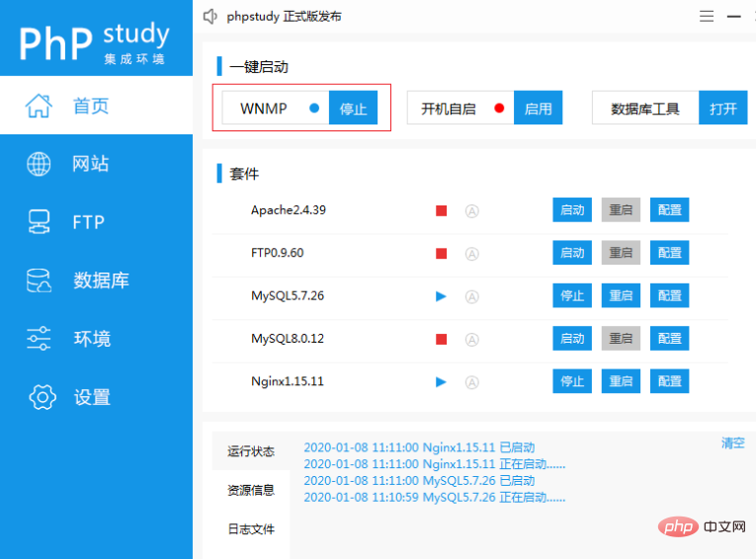The height and width of the screenshot is (559, 756).
Task: Configure FTP0.9.60 via 配置
Action: (x=670, y=253)
